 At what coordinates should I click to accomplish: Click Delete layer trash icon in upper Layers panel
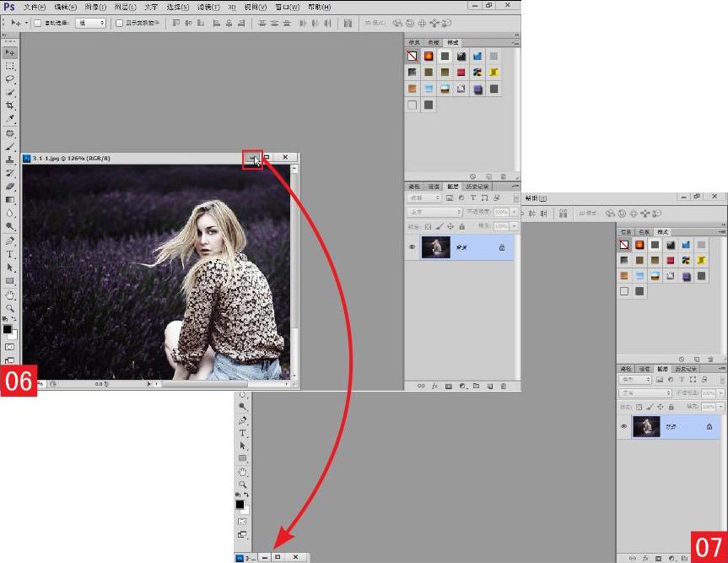click(504, 386)
